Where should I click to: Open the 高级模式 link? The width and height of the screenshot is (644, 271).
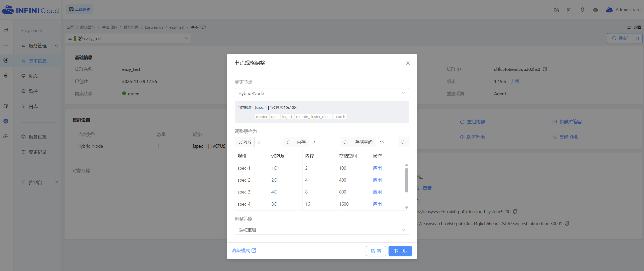(x=244, y=251)
